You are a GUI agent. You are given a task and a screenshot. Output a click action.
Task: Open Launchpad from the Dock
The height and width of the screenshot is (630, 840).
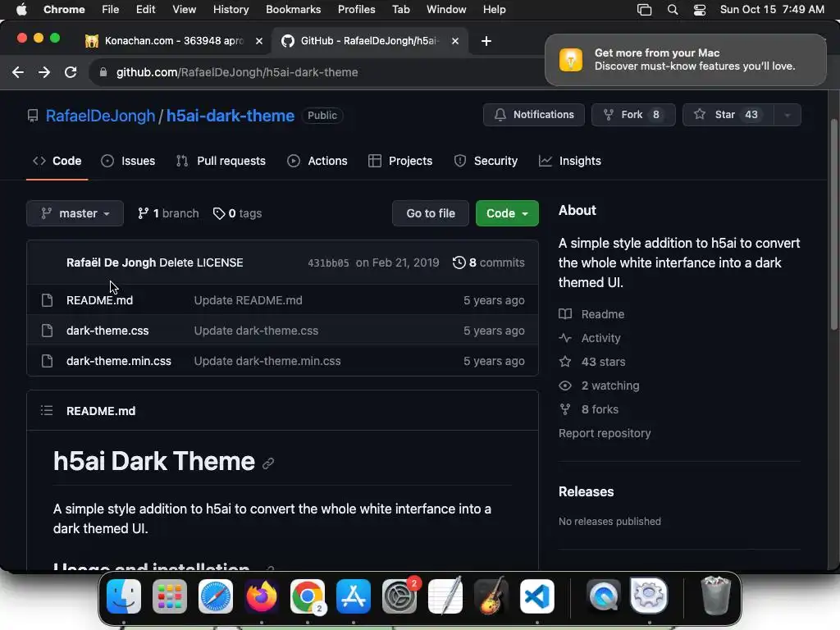point(170,596)
